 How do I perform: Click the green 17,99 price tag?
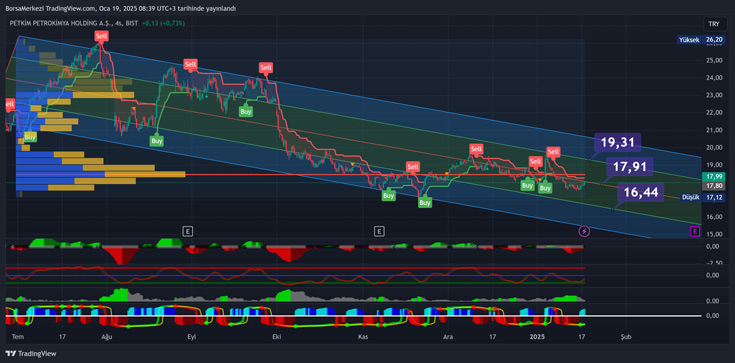point(713,176)
